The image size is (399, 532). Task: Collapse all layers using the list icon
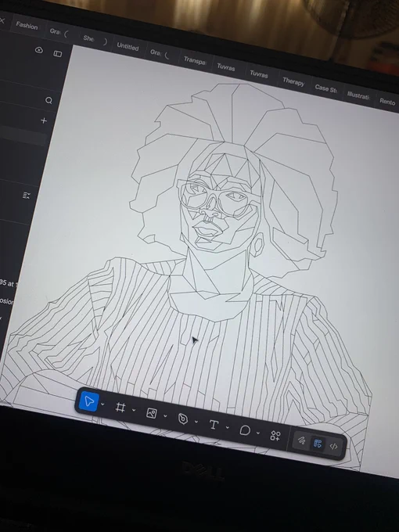point(27,196)
